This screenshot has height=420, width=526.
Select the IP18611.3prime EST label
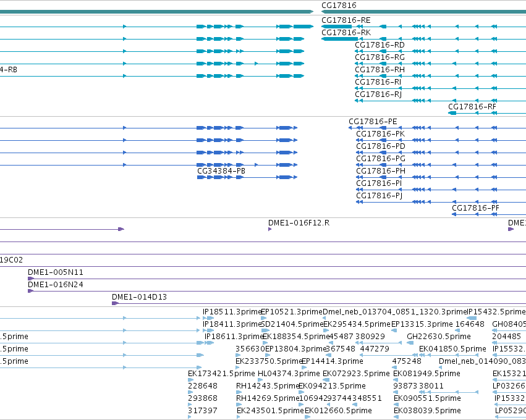[234, 337]
